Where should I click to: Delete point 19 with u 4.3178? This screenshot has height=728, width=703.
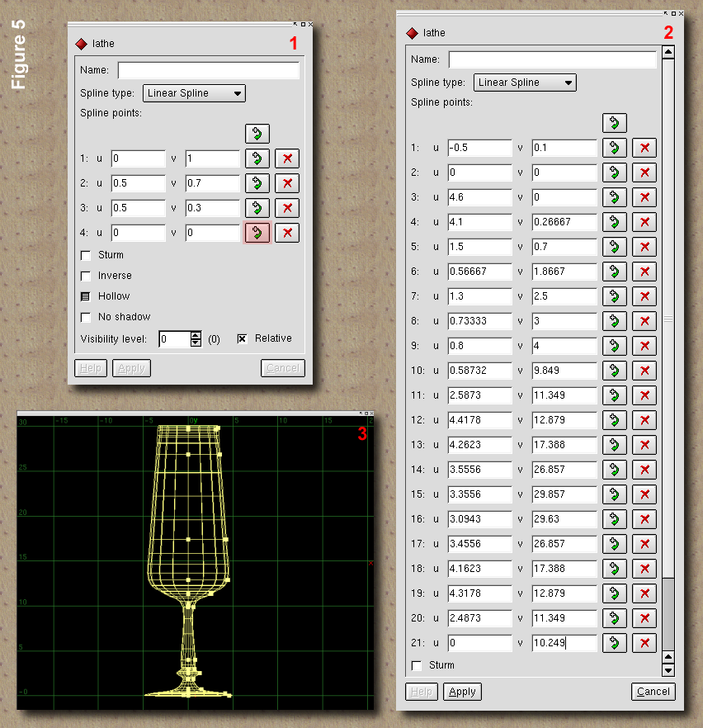pos(644,593)
